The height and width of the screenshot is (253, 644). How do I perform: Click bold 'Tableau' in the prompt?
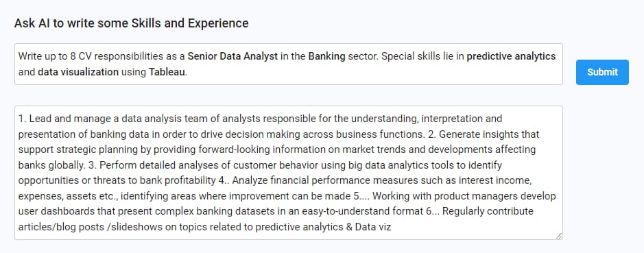167,72
